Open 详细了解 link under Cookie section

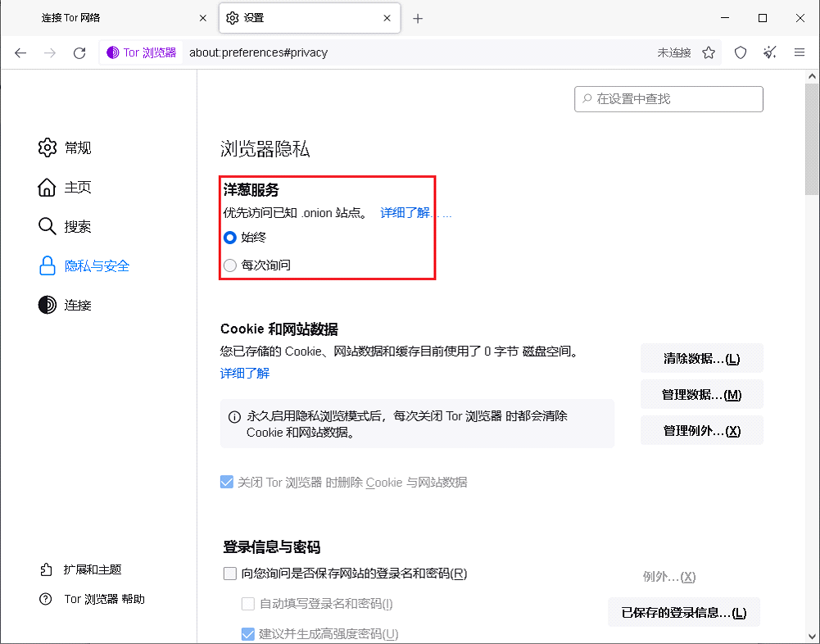245,373
